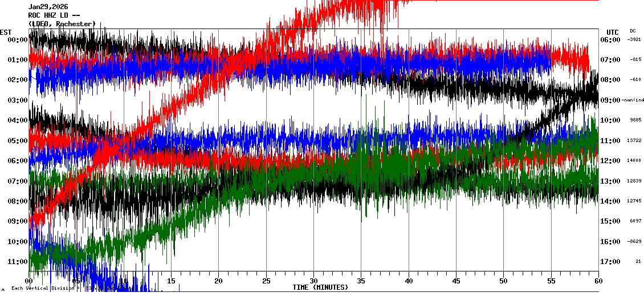
Task: Click the 60 minute tick label
Action: (598, 281)
